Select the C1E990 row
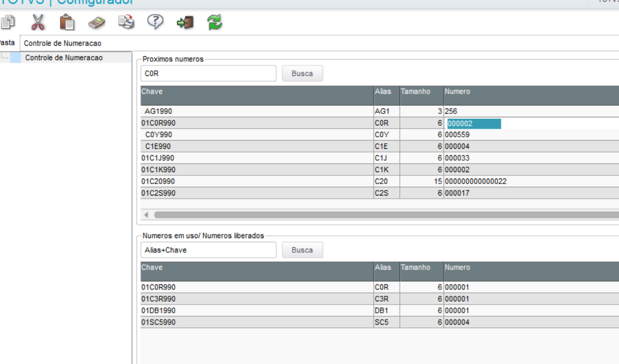Screen dimensions: 619x364 [380, 147]
